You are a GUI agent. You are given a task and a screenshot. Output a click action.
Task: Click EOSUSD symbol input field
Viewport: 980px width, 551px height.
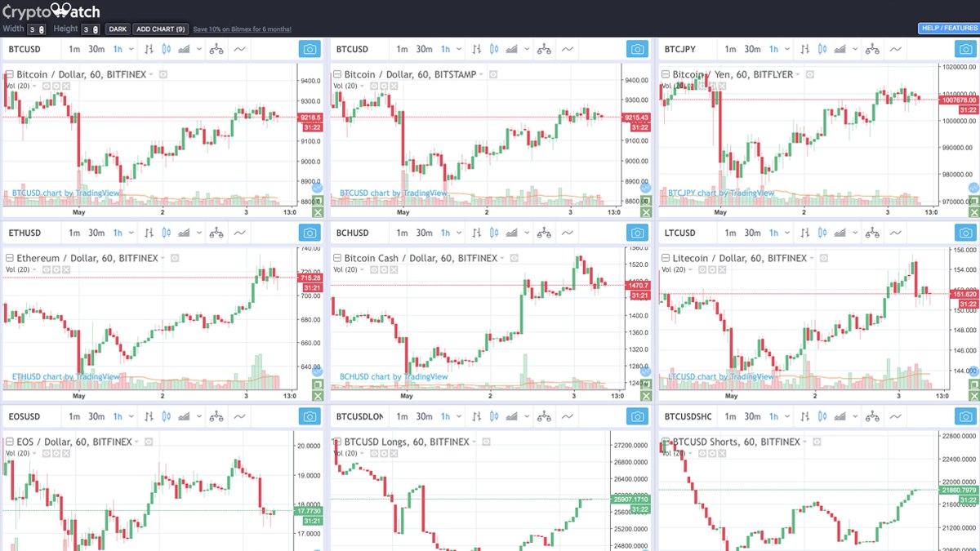(31, 416)
